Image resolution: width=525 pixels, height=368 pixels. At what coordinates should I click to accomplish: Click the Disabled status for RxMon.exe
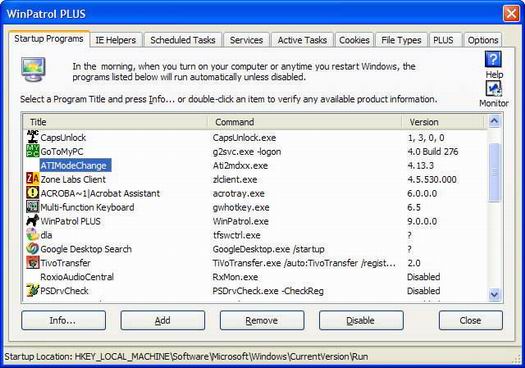click(424, 277)
